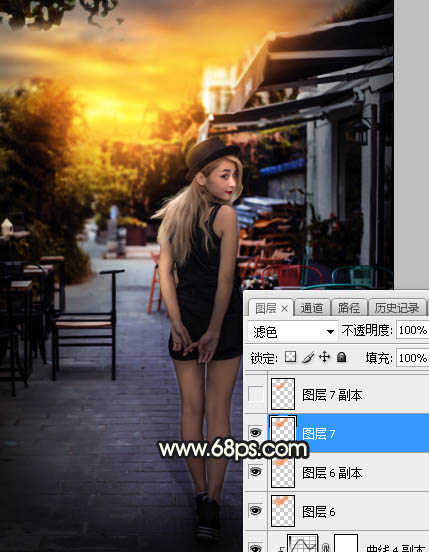This screenshot has height=552, width=429.
Task: Hide the 图层 7 layer
Action: tap(255, 432)
